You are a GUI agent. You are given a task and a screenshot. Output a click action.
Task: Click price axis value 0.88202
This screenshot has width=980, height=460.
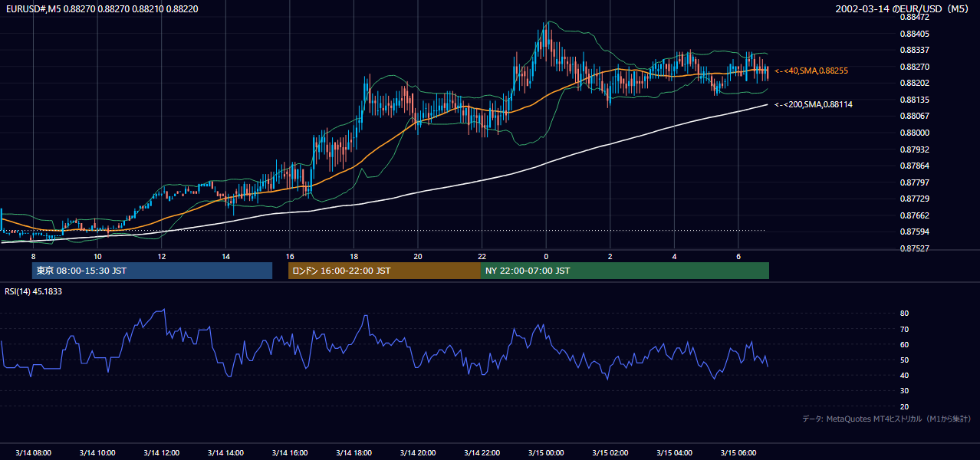914,83
